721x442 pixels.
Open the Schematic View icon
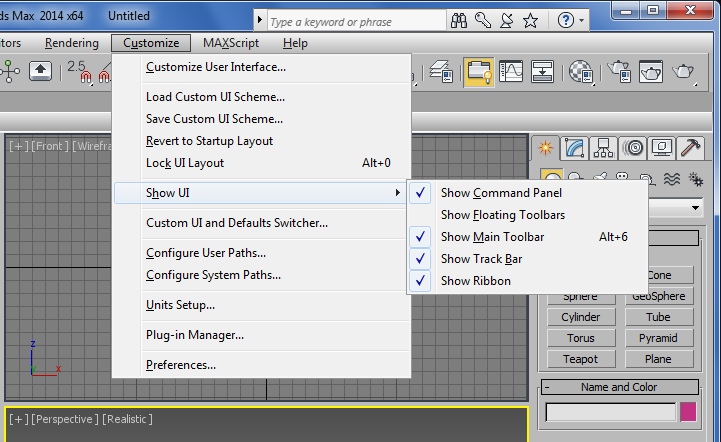[x=542, y=72]
